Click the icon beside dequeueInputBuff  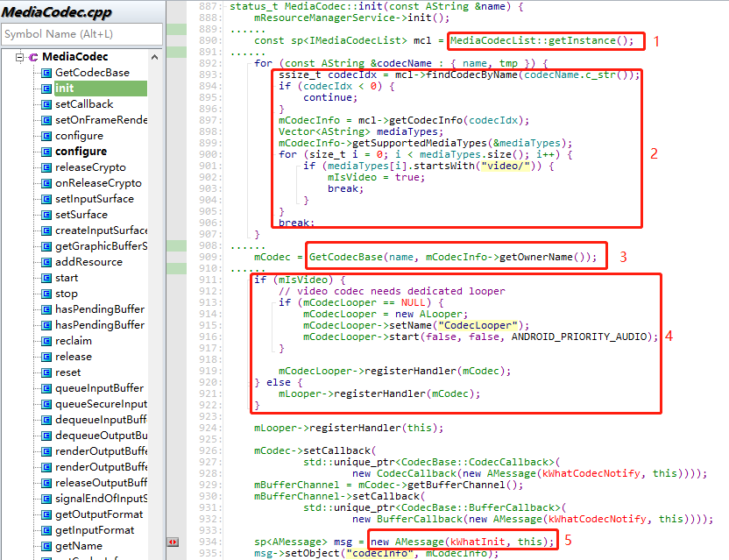point(46,421)
